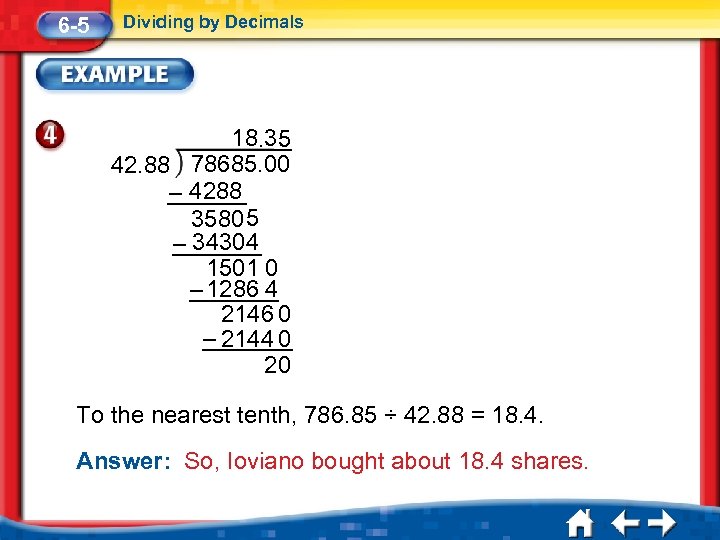Click the final remainder 20
Screen dimensions: 720x540
[x=277, y=365]
